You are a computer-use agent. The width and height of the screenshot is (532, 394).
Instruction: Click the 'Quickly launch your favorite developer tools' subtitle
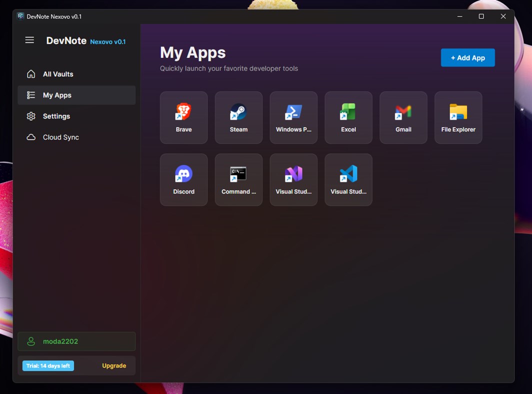pyautogui.click(x=229, y=69)
